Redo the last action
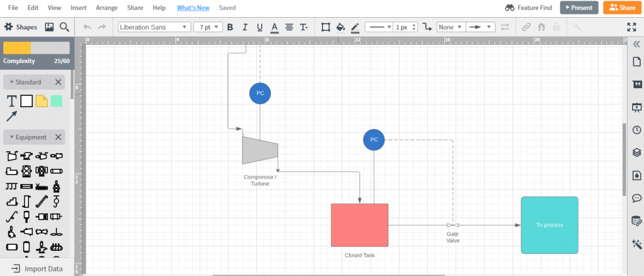The image size is (644, 276). pyautogui.click(x=101, y=27)
